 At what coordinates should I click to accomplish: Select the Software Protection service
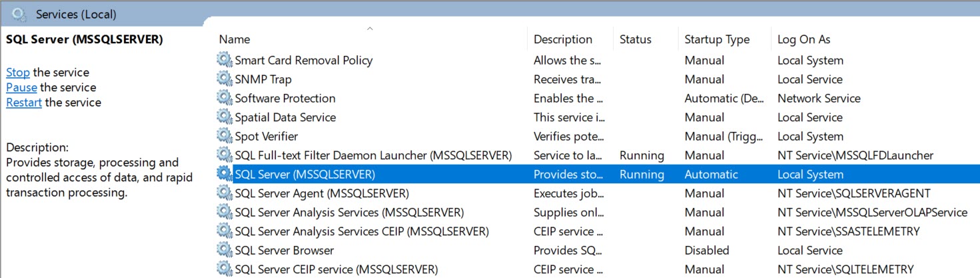[x=285, y=98]
